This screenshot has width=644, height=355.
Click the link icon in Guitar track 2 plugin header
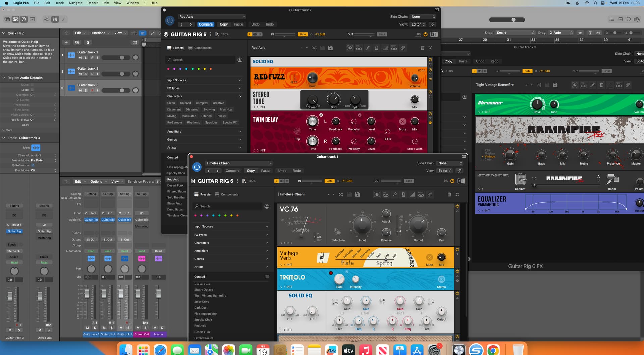pyautogui.click(x=432, y=24)
